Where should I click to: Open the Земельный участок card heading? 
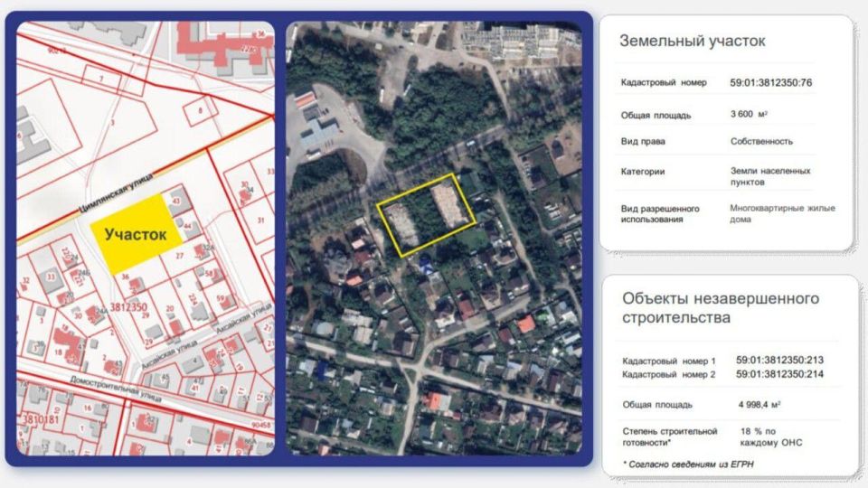692,41
